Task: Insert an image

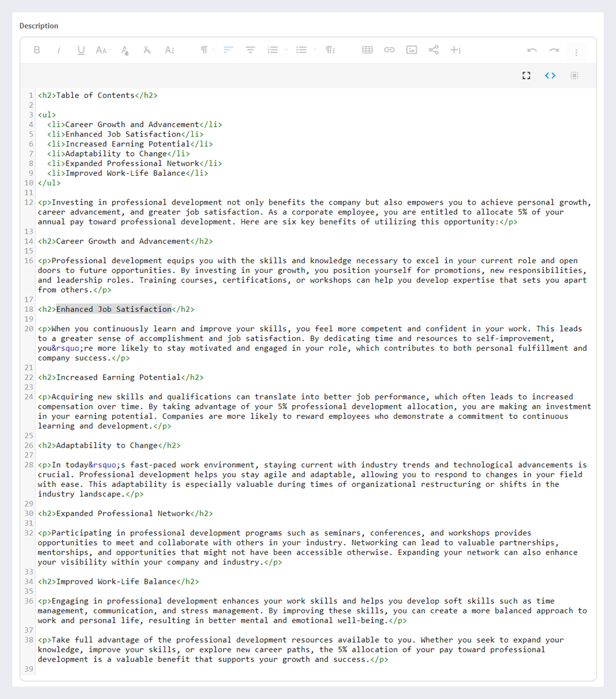Action: [411, 50]
